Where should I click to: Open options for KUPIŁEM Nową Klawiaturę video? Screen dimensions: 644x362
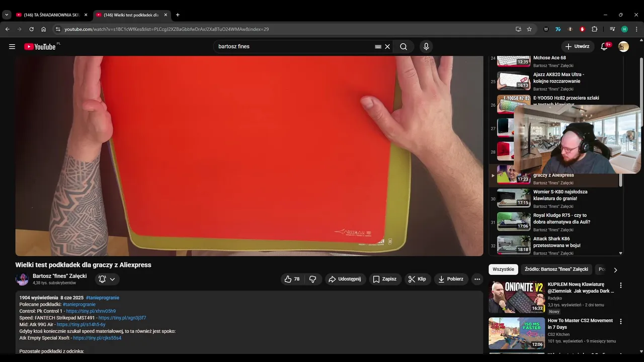620,285
